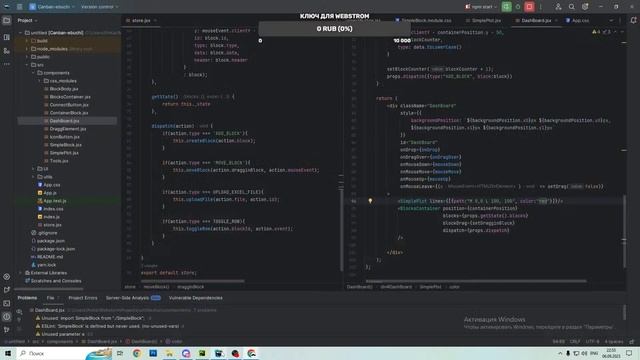Close the DashBoard.jsx editor tab
The image size is (640, 360).
pos(556,20)
